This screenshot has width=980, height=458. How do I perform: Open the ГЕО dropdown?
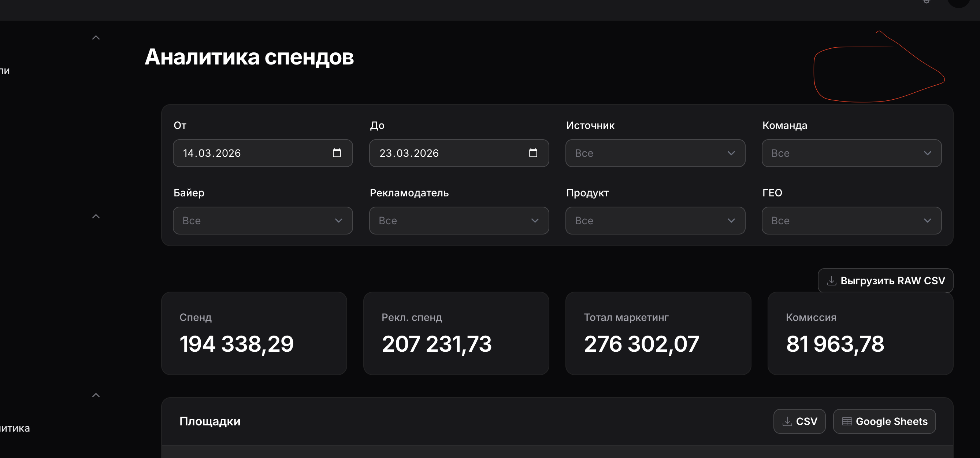tap(851, 221)
